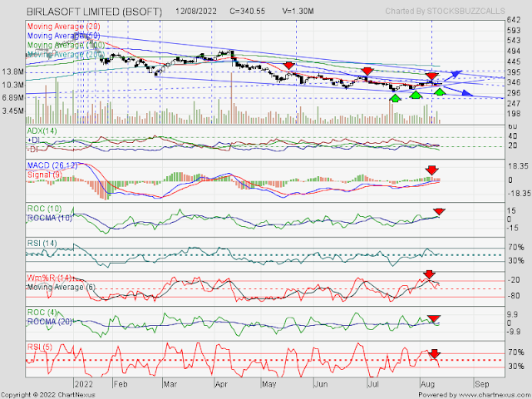Click the 6.89M volume axis label
This screenshot has height=399, width=532.
13,98
